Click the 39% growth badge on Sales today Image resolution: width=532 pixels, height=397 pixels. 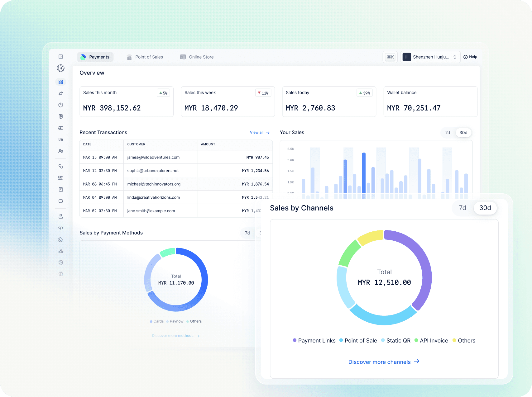tap(364, 93)
